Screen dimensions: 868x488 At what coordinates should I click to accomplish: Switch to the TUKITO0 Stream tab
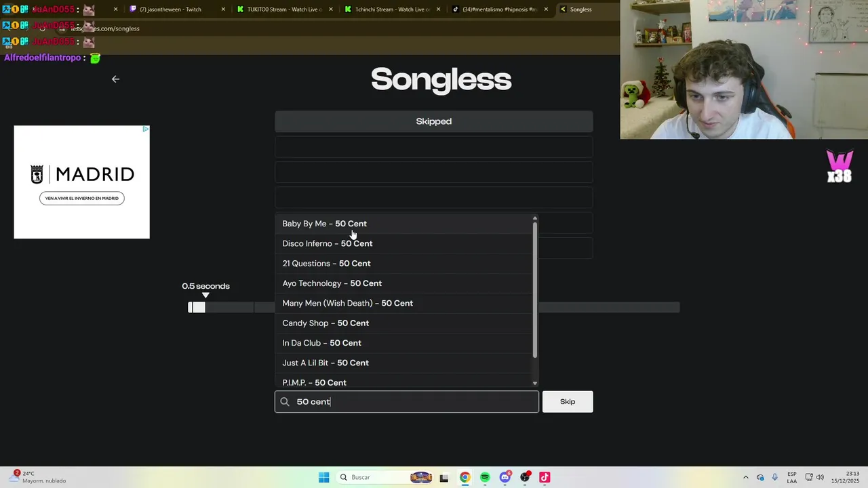point(285,9)
